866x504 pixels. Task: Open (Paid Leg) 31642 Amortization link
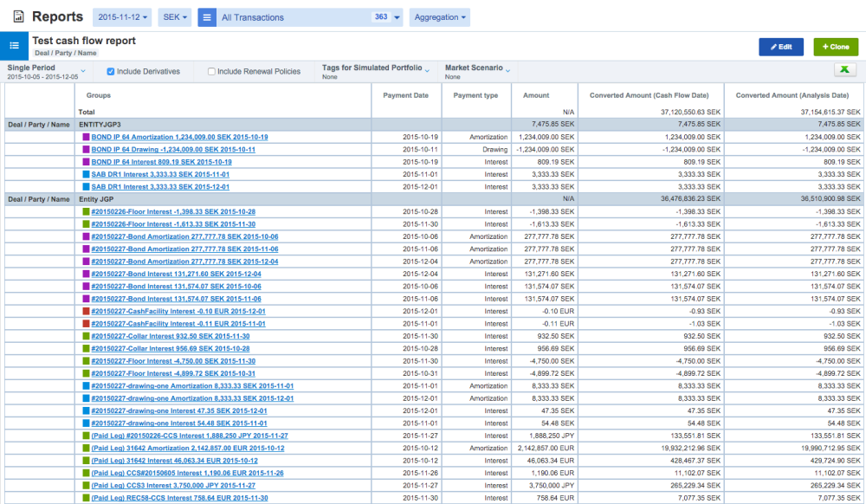pos(188,449)
